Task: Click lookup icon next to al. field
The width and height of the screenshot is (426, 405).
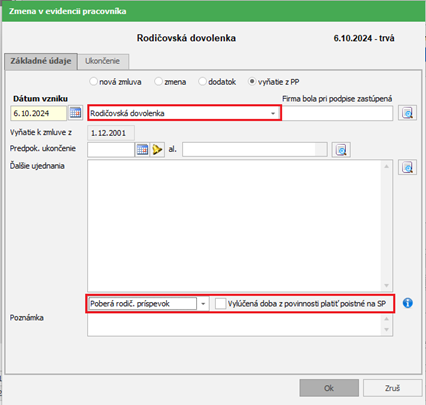Action: click(341, 150)
